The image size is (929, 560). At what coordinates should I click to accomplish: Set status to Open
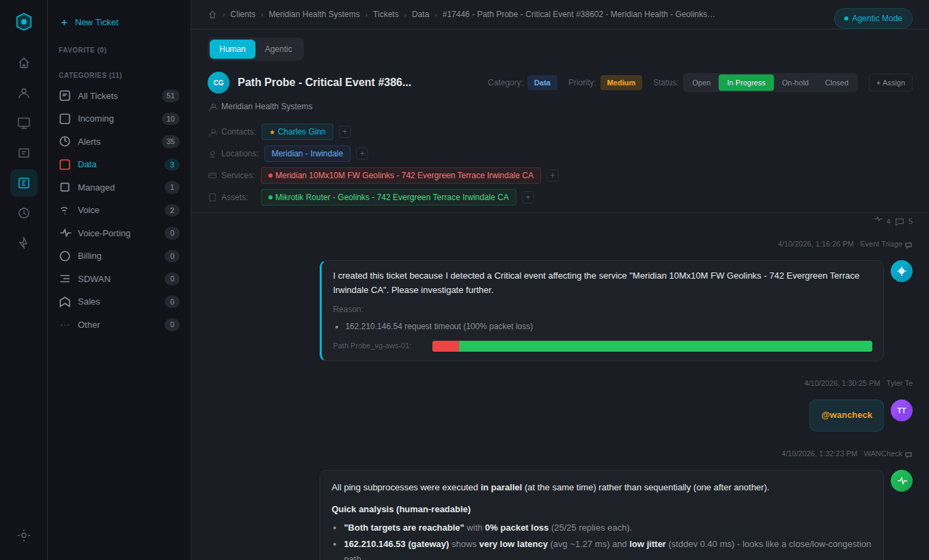702,83
